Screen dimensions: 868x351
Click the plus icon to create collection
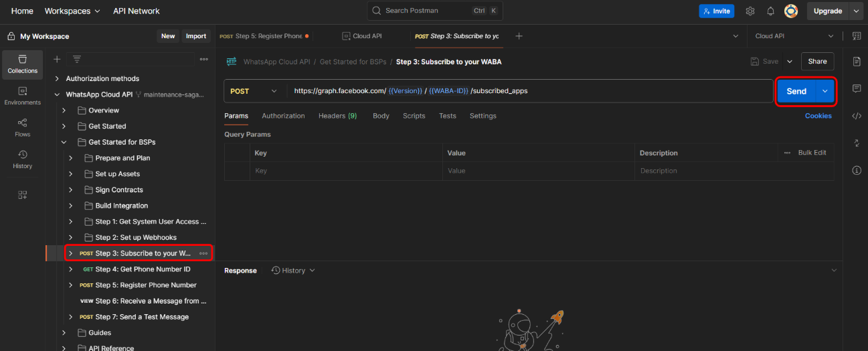click(x=57, y=60)
